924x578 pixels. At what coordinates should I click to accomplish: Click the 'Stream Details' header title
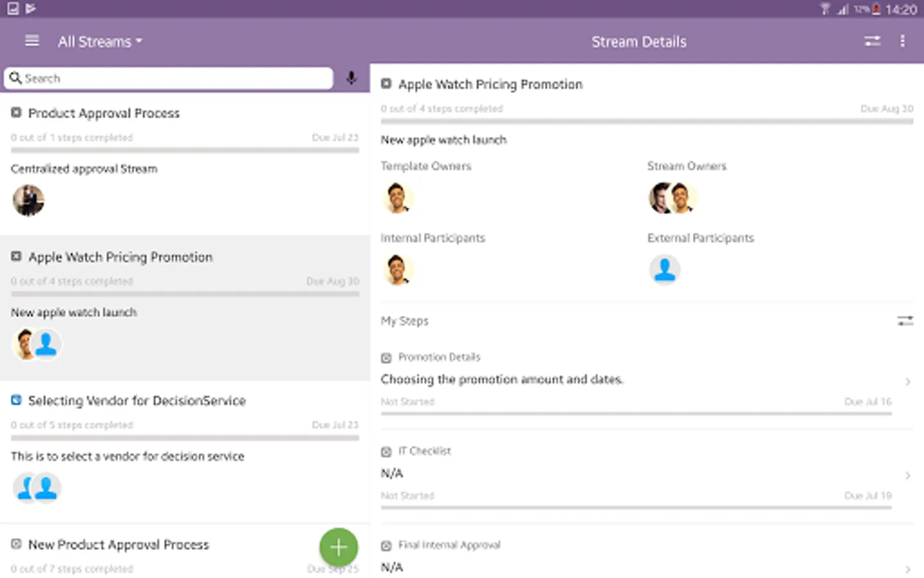click(x=639, y=42)
